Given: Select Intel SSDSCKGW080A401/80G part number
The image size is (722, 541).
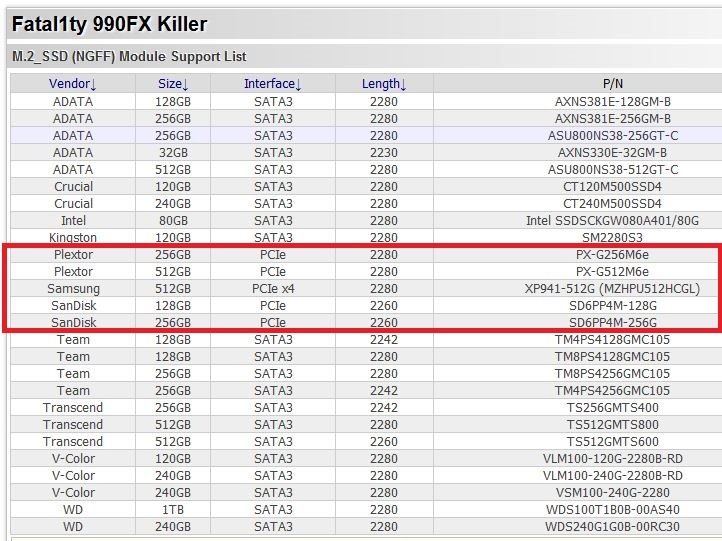Looking at the screenshot, I should click(x=612, y=221).
